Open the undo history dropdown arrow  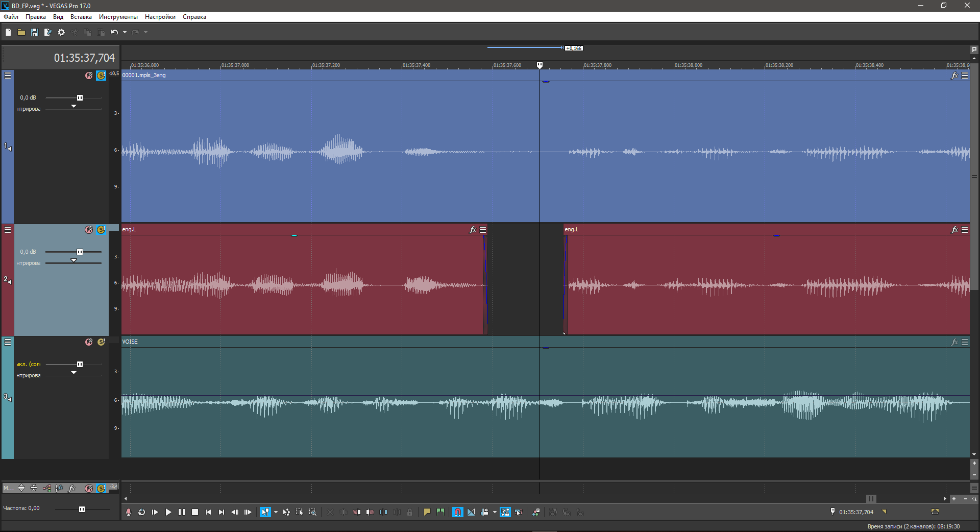[125, 32]
